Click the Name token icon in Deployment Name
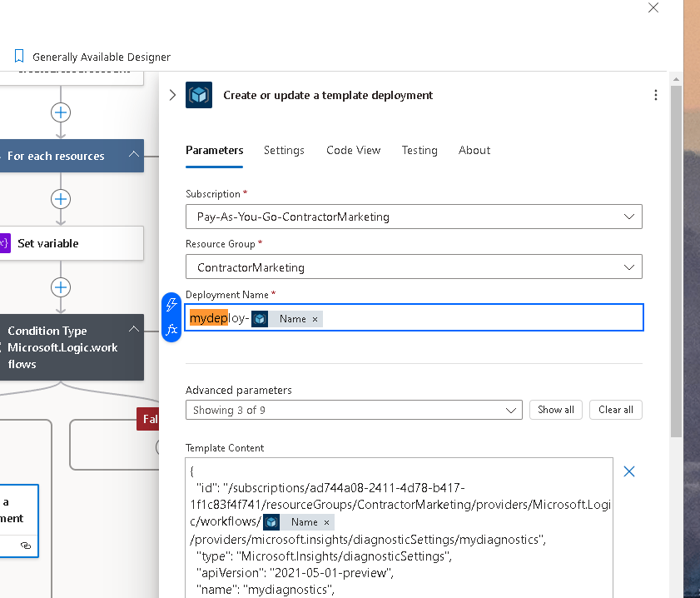The height and width of the screenshot is (598, 700). click(x=260, y=319)
